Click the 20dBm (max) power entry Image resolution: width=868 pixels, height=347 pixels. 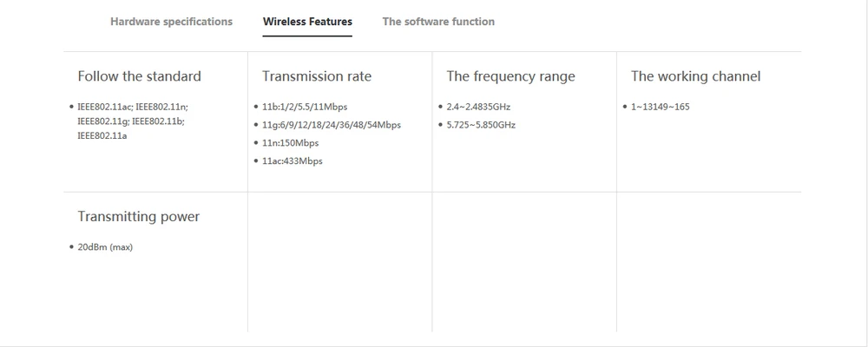click(105, 247)
